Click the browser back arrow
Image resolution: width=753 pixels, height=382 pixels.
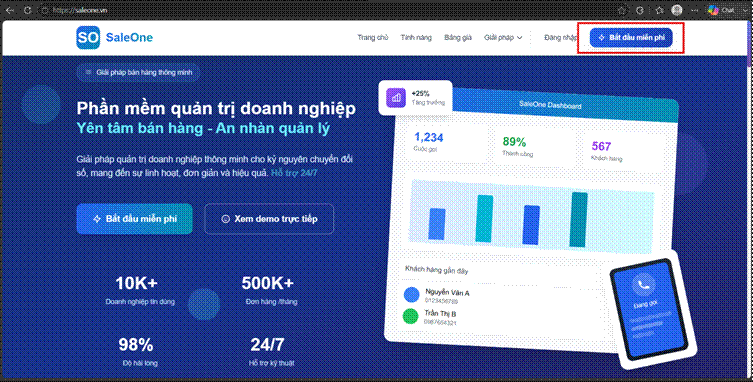(10, 10)
